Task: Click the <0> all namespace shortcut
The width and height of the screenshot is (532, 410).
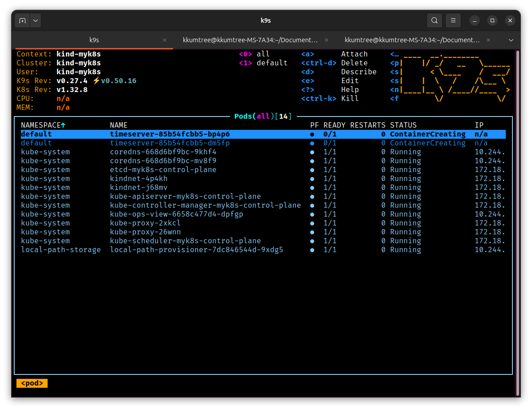Action: (x=254, y=54)
